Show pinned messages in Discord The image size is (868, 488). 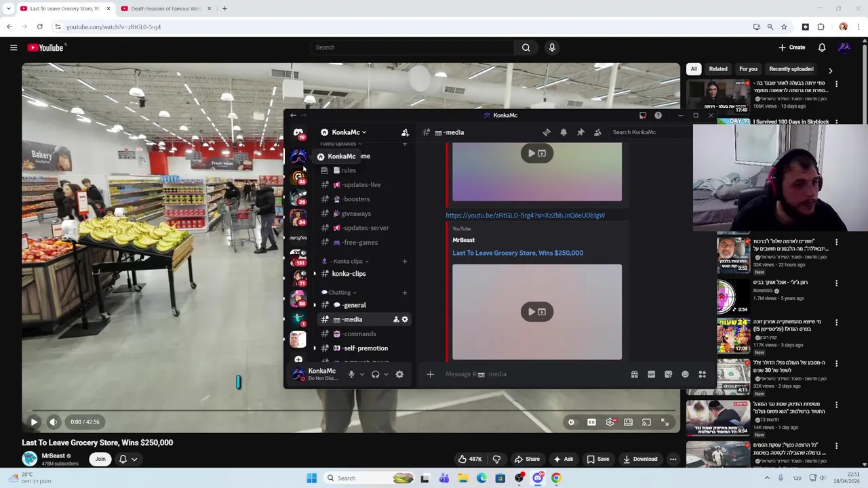tap(580, 132)
